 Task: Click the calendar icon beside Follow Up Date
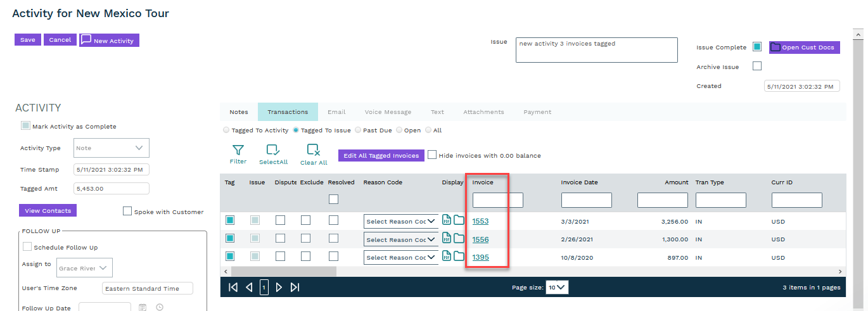pos(143,308)
